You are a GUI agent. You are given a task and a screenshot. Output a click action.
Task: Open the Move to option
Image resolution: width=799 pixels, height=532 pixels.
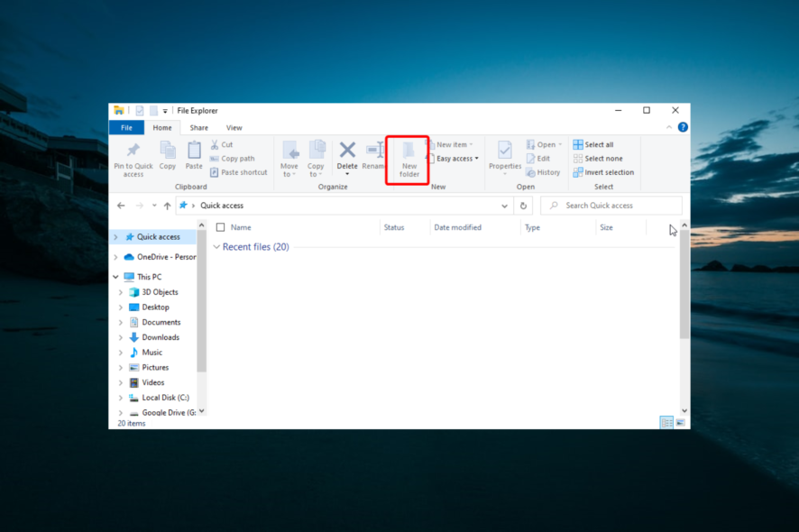point(289,159)
